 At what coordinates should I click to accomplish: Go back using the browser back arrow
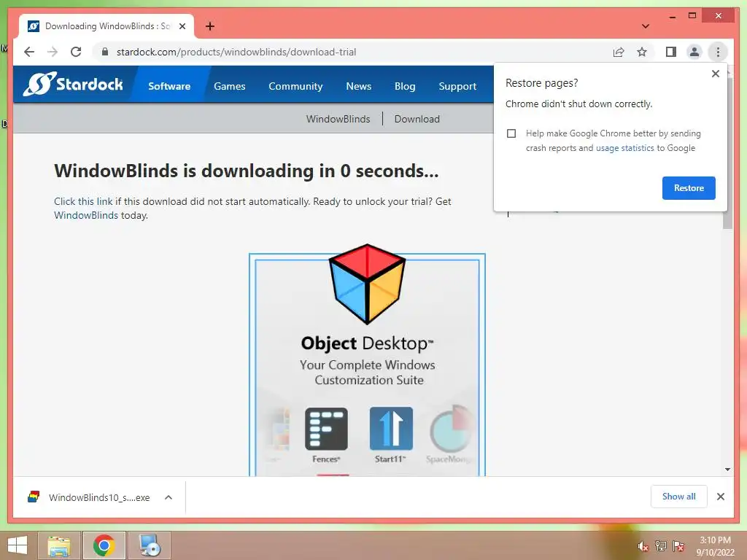29,52
